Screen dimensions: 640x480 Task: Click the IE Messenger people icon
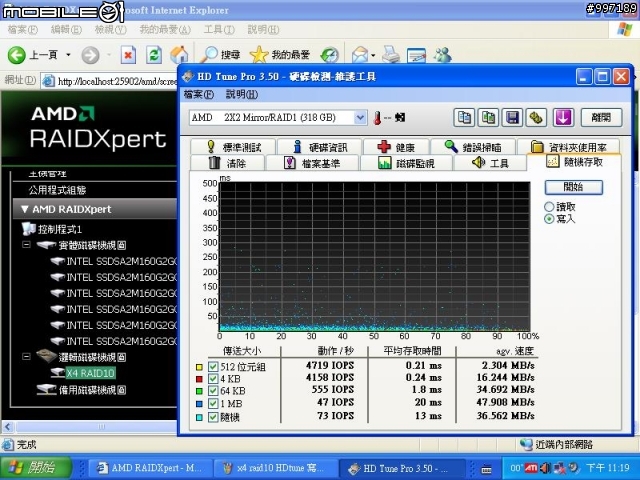click(442, 55)
